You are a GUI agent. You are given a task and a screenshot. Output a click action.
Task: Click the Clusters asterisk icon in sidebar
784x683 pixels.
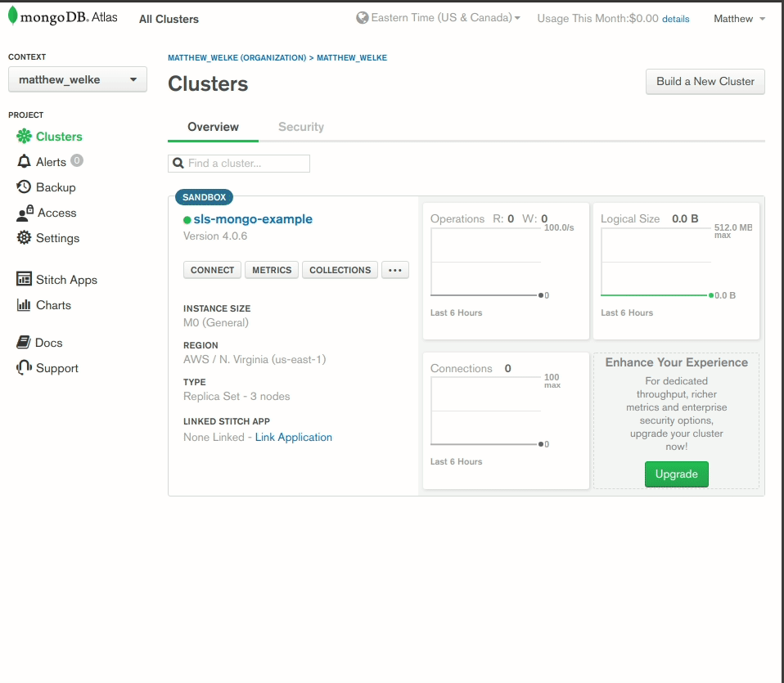tap(24, 136)
